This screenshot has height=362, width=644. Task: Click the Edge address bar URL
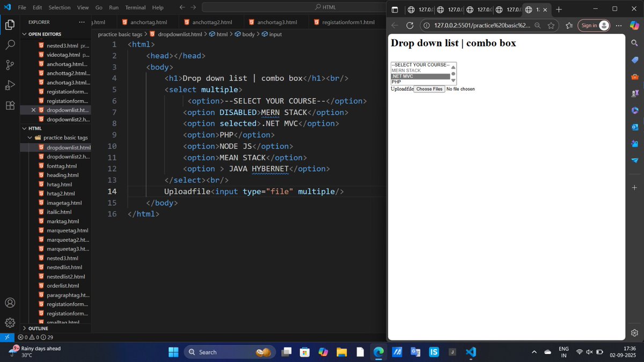click(482, 25)
